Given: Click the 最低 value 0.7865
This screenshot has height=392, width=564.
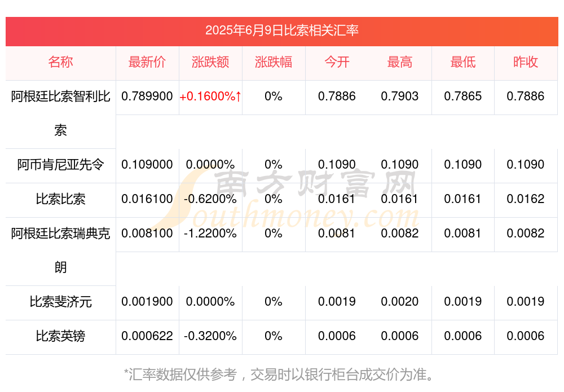Looking at the screenshot, I should 462,96.
